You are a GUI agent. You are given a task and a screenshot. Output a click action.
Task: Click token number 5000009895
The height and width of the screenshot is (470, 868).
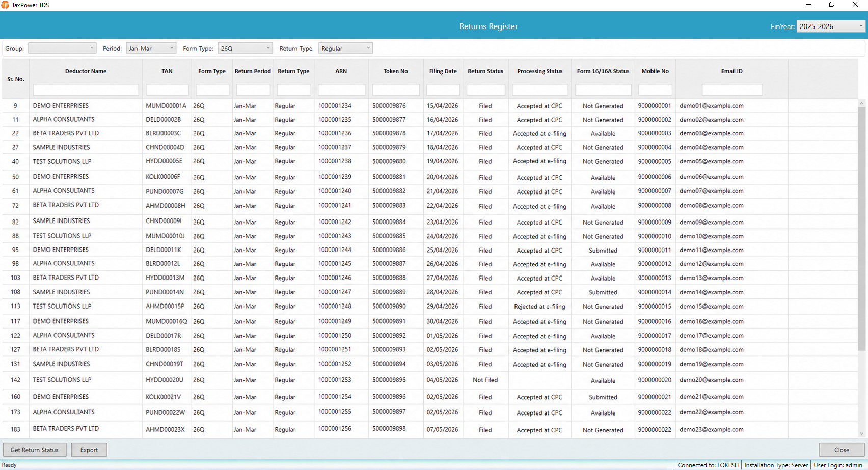389,380
